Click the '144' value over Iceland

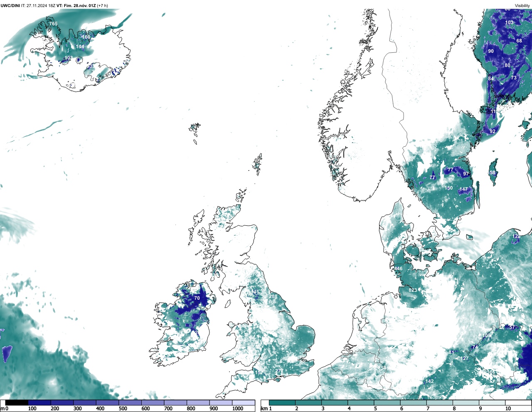pos(80,47)
